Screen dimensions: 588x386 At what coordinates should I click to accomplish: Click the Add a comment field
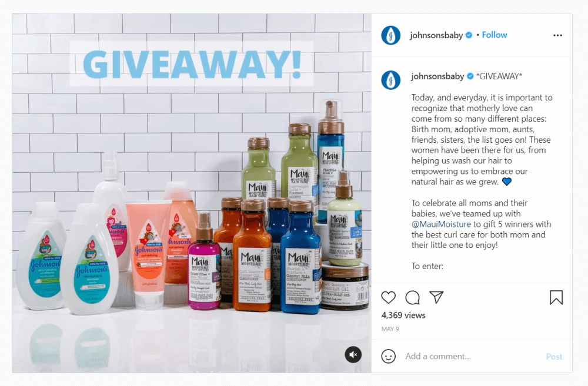coord(473,357)
